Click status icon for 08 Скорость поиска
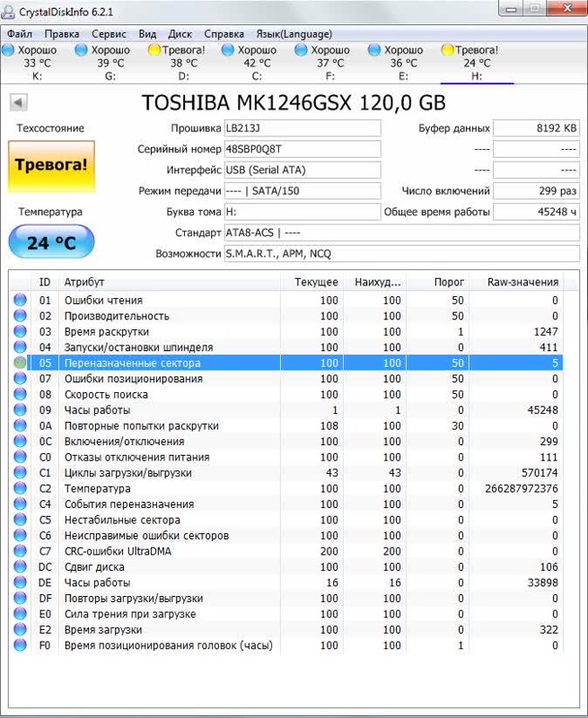Image resolution: width=588 pixels, height=718 pixels. 20,394
